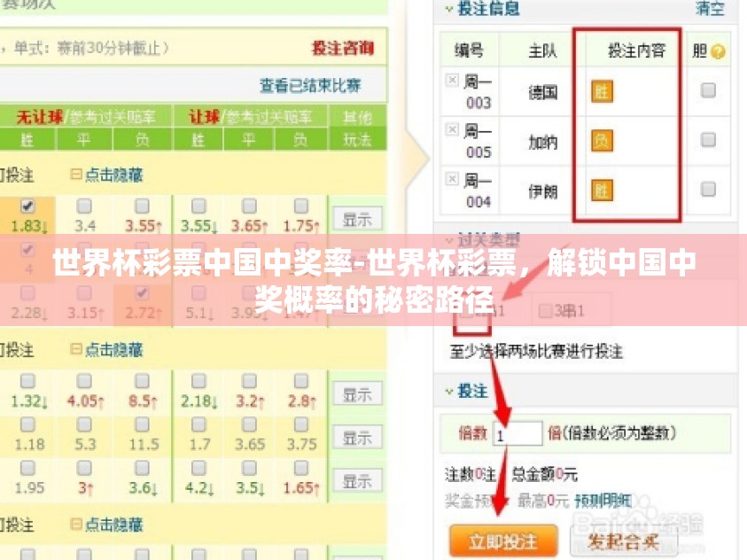The image size is (747, 560).
Task: Tick the 胆 checkbox for 加纳
Action: pos(708,139)
